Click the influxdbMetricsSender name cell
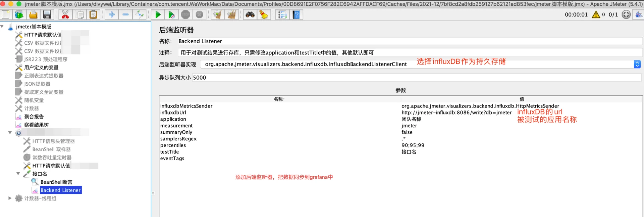Viewport: 644px width, 217px height. pyautogui.click(x=280, y=106)
